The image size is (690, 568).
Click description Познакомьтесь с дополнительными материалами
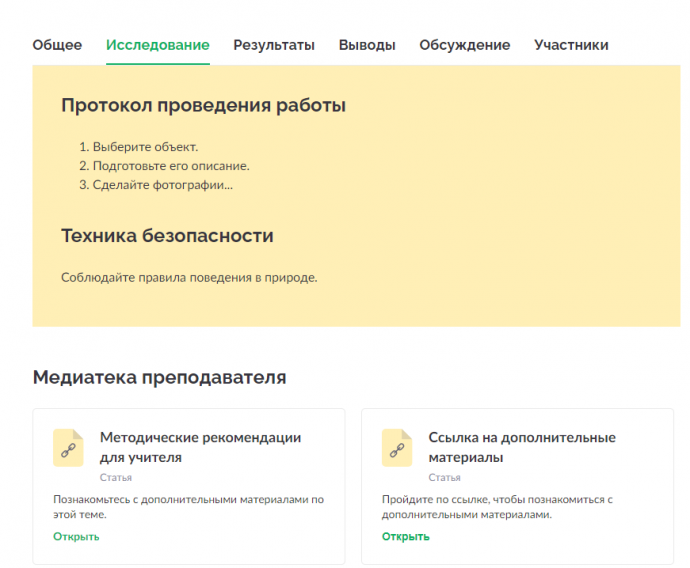[188, 507]
